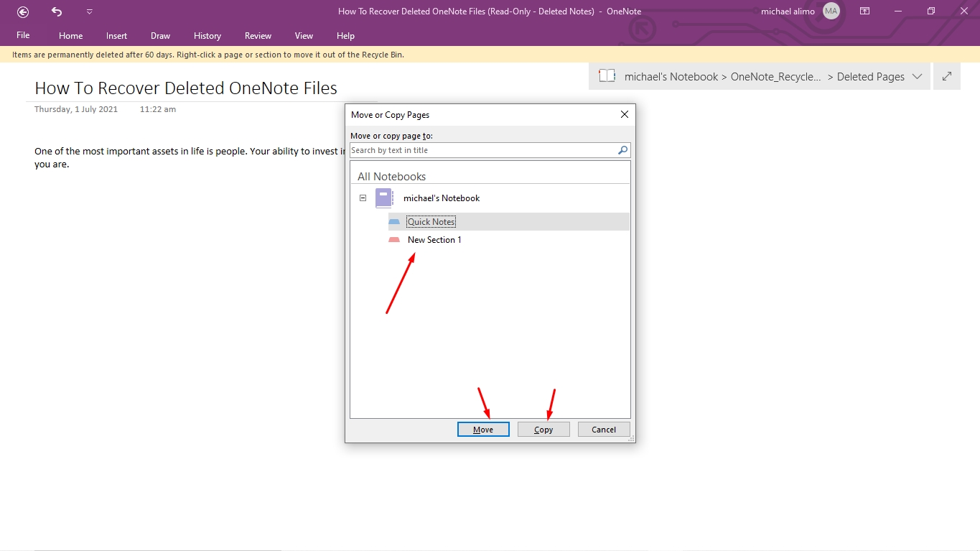The image size is (980, 551).
Task: Click the blue Quick Notes section icon
Action: click(394, 222)
